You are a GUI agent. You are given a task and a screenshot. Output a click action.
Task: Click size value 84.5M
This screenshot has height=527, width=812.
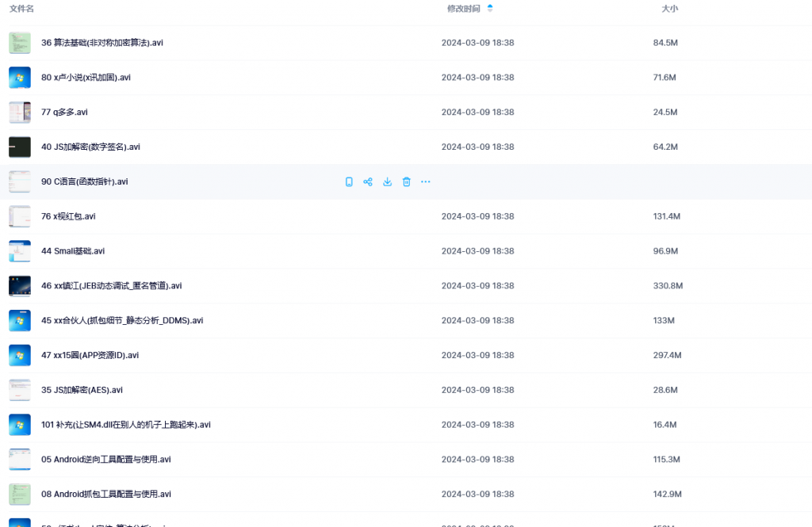665,43
